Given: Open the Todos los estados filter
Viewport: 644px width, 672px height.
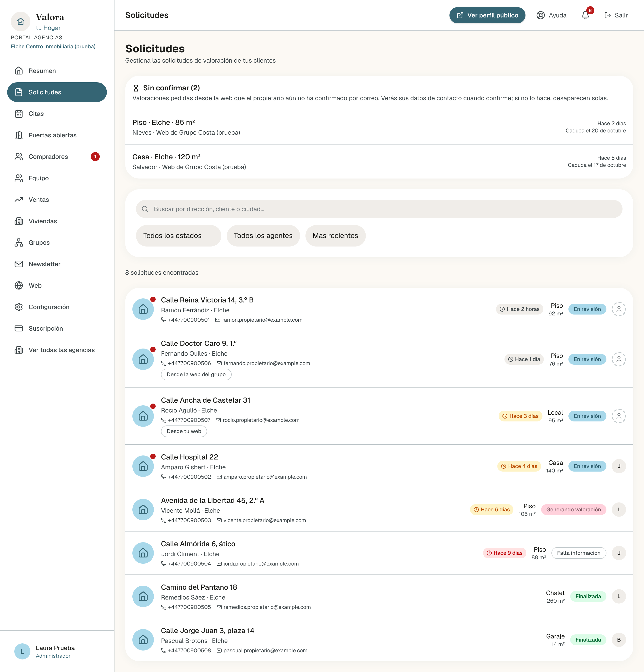Looking at the screenshot, I should 178,236.
